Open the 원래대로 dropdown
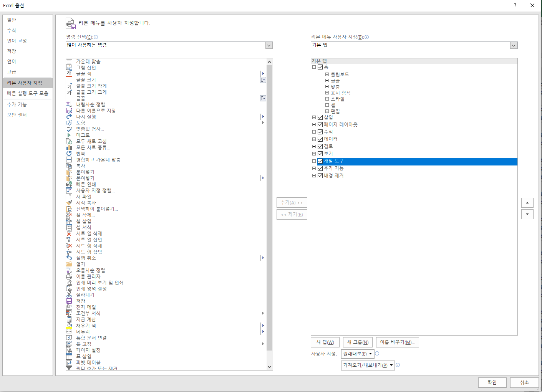The image size is (542, 392). pos(357,354)
